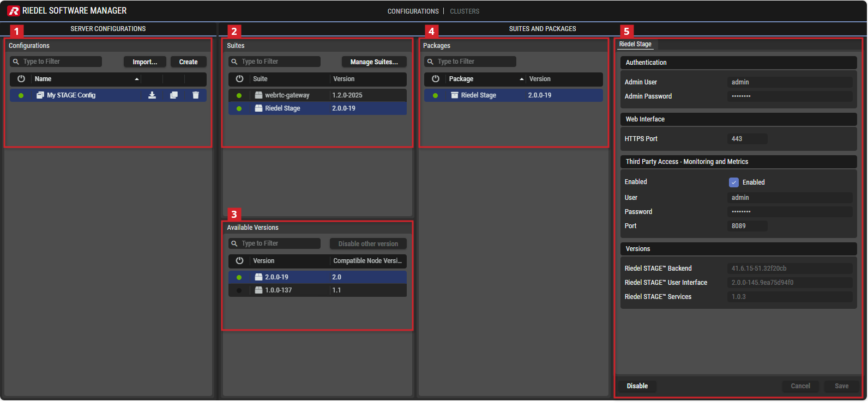The width and height of the screenshot is (868, 403).
Task: Click Suites Type to Filter field
Action: tap(274, 62)
